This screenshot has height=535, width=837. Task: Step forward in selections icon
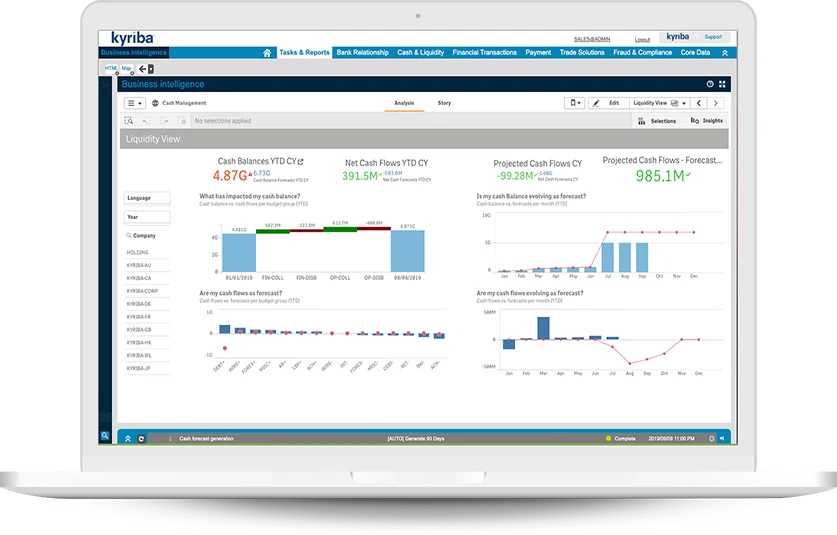(164, 121)
